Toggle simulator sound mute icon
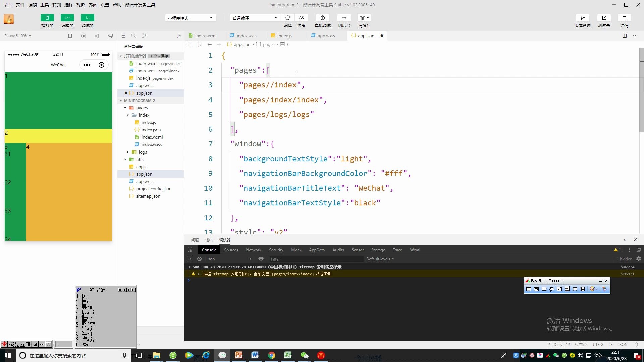This screenshot has height=362, width=644. coord(97,36)
